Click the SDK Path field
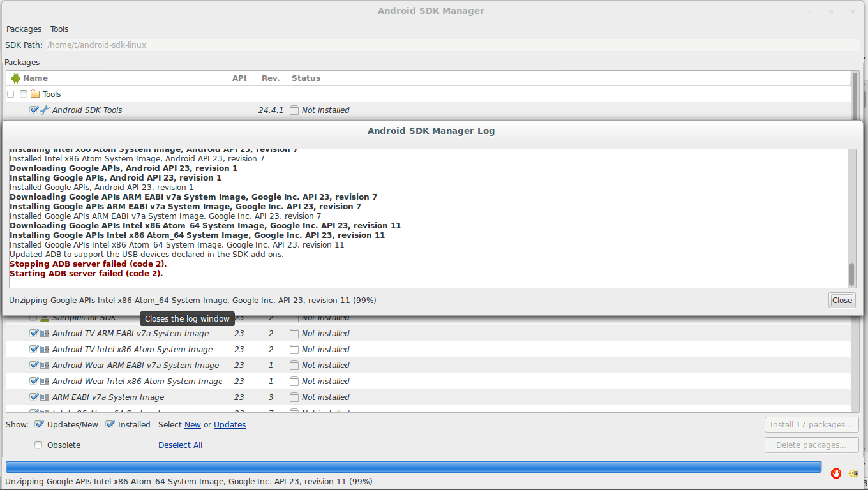The image size is (868, 490). pyautogui.click(x=453, y=45)
